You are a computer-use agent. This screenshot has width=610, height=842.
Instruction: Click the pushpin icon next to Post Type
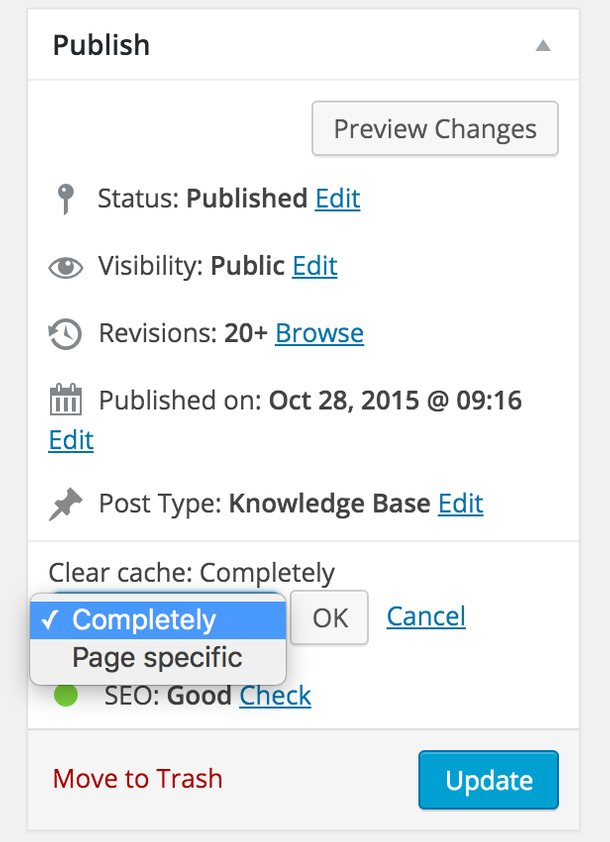coord(65,503)
